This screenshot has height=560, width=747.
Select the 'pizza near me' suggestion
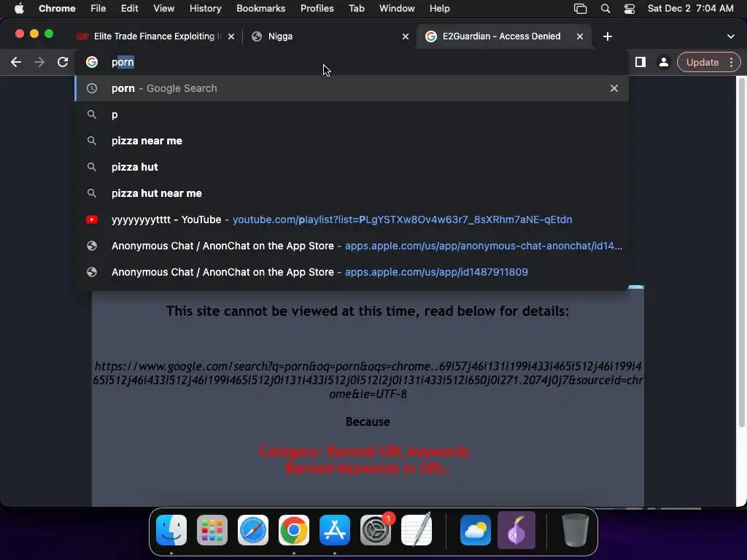click(x=352, y=141)
